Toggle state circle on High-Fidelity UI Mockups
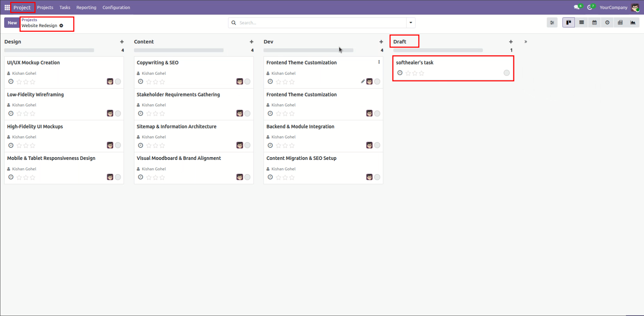644x316 pixels. pyautogui.click(x=118, y=145)
